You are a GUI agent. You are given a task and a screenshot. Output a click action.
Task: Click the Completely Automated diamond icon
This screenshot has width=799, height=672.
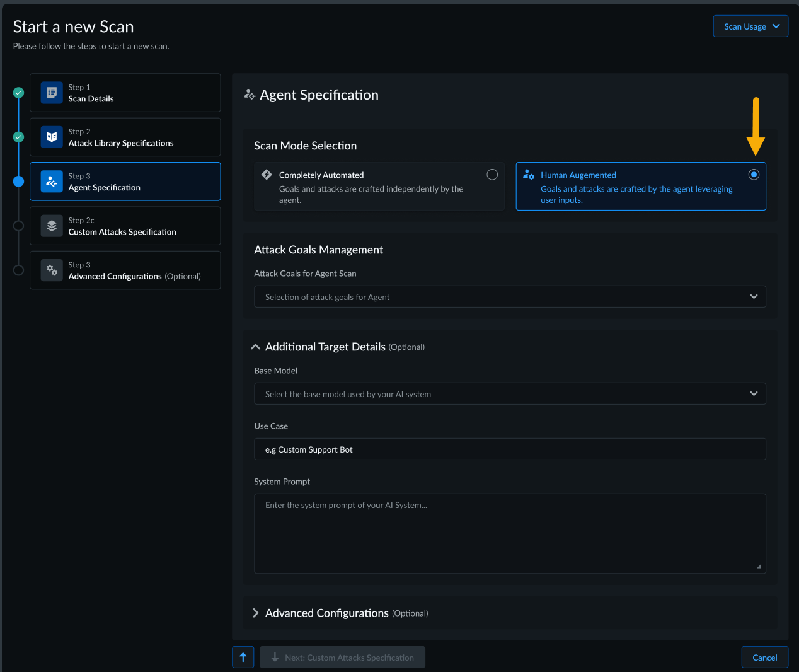click(x=267, y=175)
